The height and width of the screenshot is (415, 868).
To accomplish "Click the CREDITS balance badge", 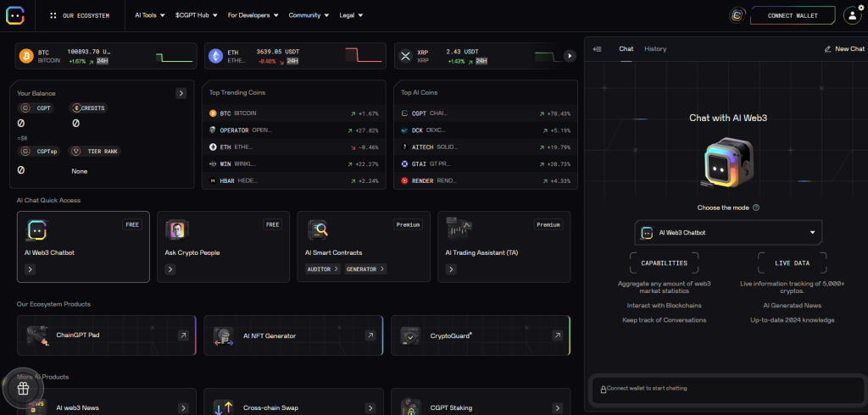I will (x=88, y=108).
